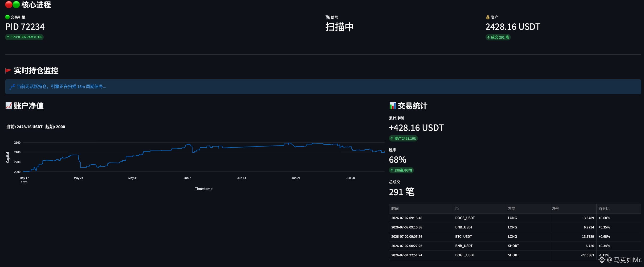Click the 198赢/93亏 badge text
644x267 pixels.
[x=403, y=170]
